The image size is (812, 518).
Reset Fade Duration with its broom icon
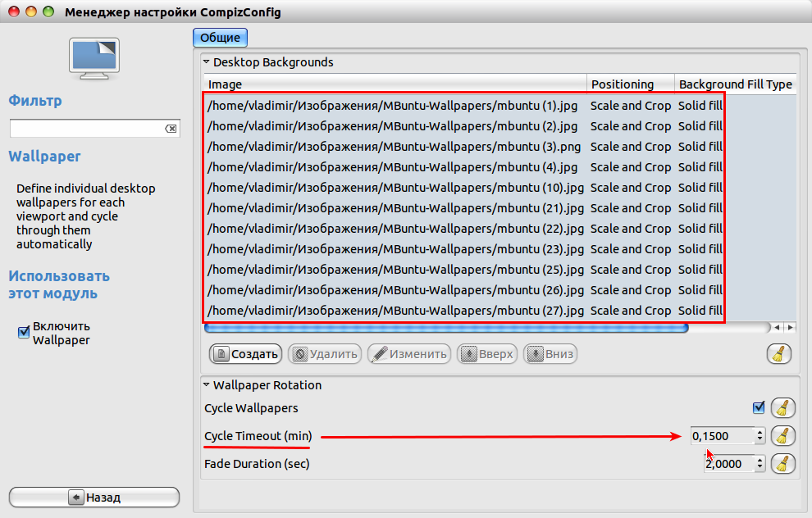[x=783, y=464]
